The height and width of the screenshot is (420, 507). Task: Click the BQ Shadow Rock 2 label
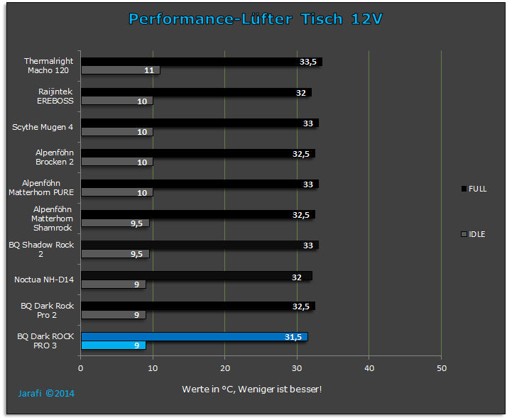41,250
